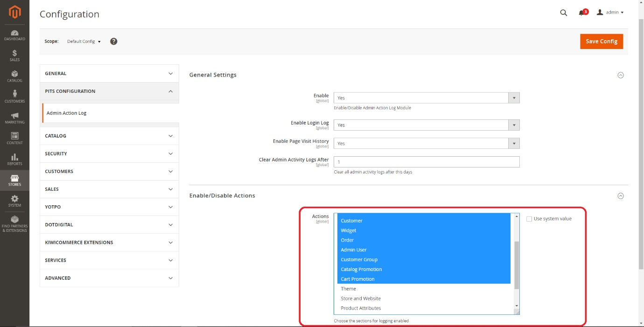Enable the Use system value checkbox
This screenshot has height=327, width=644.
pyautogui.click(x=529, y=219)
